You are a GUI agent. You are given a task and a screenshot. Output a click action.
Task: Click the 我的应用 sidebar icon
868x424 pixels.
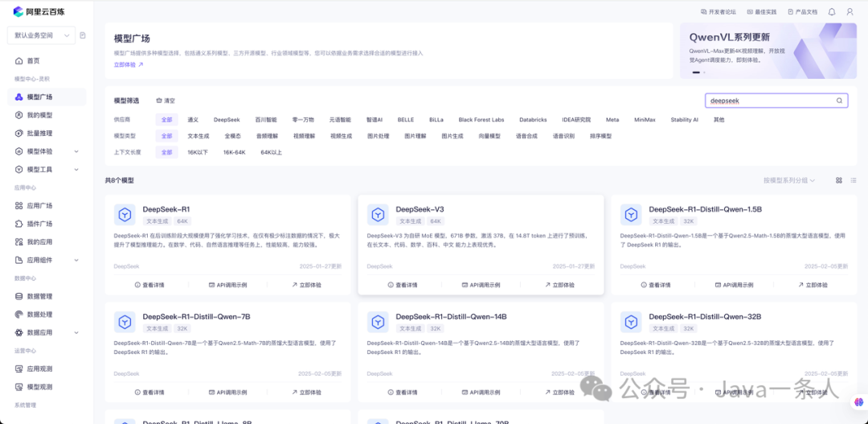pos(18,242)
